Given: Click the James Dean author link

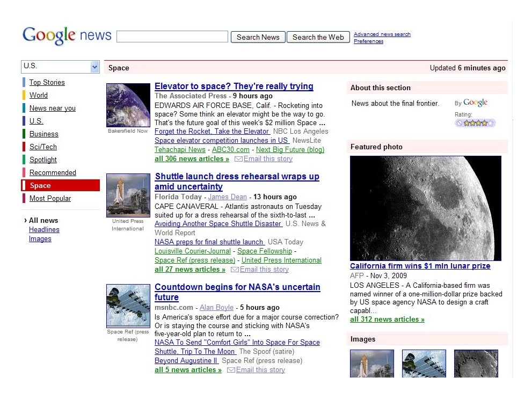Looking at the screenshot, I should pos(227,197).
